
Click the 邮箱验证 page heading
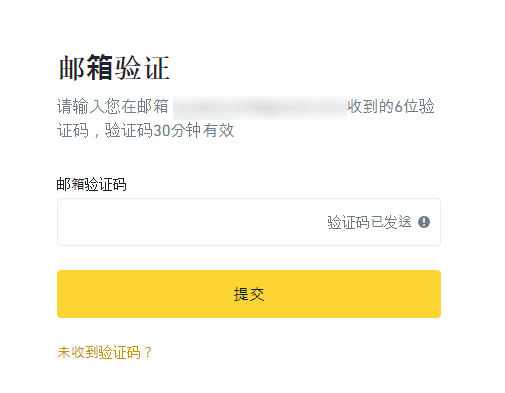[x=114, y=68]
